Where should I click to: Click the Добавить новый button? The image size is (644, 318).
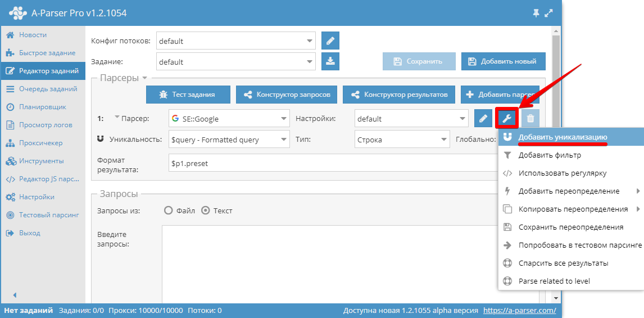(503, 61)
